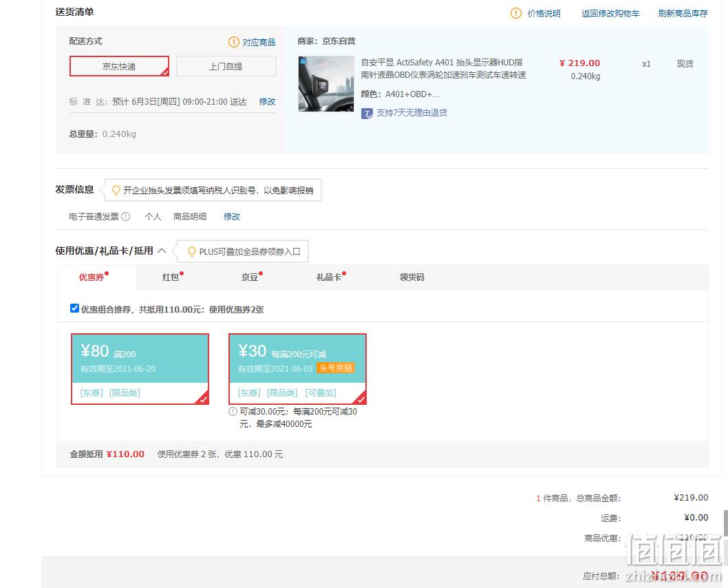Deselect the ¥80 满200 coupon
The image size is (728, 588).
tap(140, 369)
